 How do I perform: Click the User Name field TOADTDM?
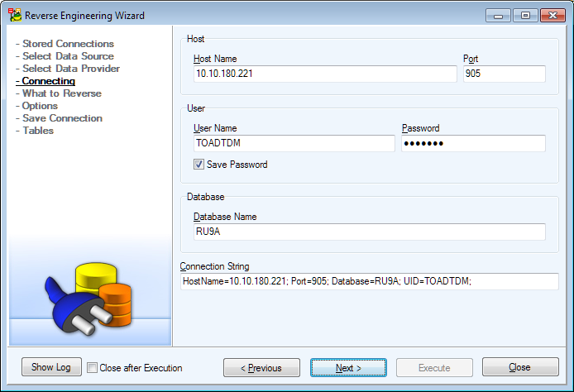(x=294, y=143)
